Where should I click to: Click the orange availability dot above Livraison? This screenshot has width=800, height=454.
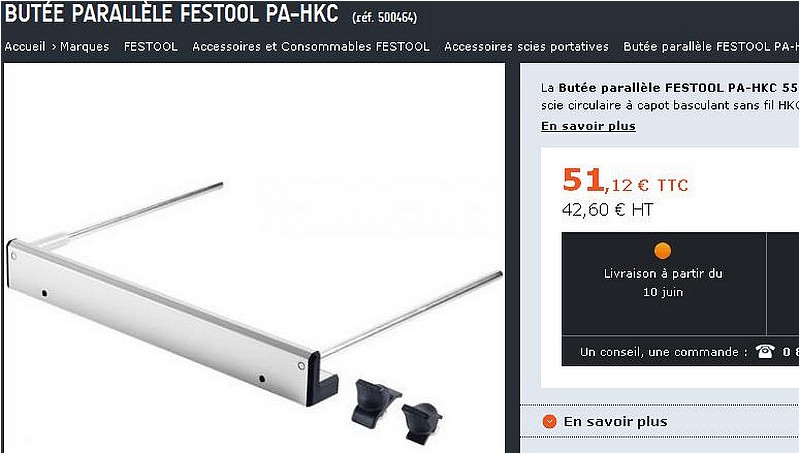[662, 251]
